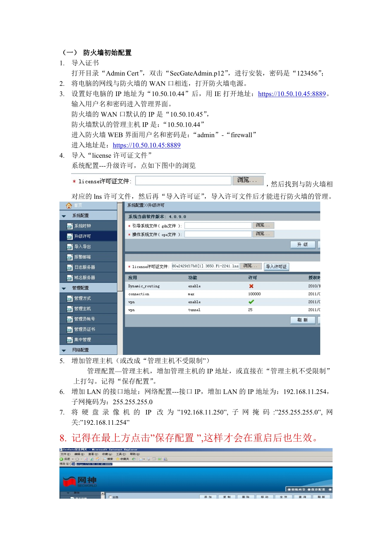Click the IE back arrow 后退
This screenshot has width=392, height=554.
click(x=65, y=459)
